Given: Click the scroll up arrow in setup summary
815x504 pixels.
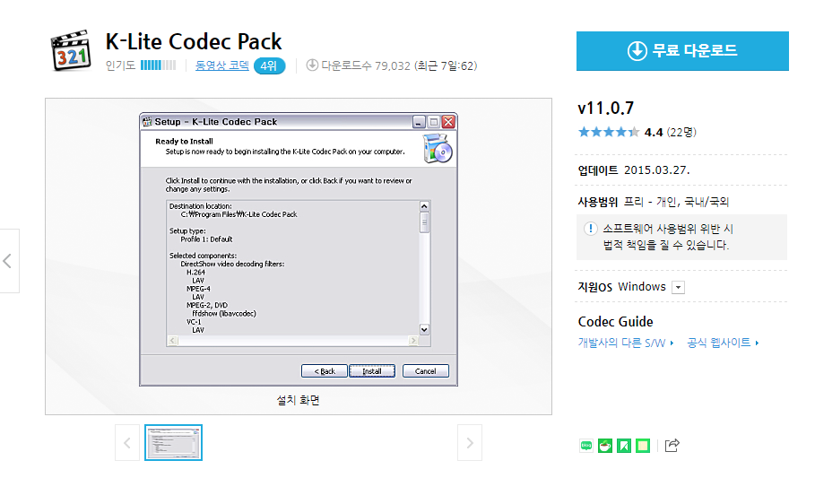Looking at the screenshot, I should coord(424,206).
